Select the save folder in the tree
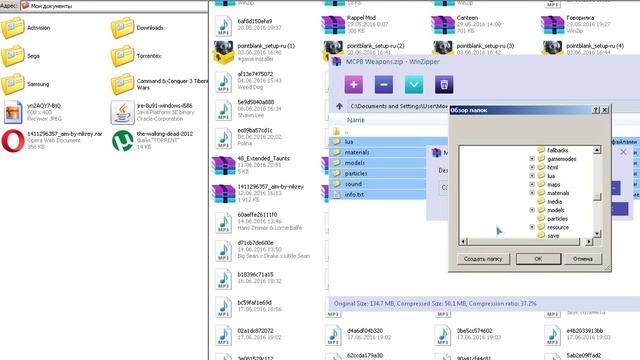This screenshot has width=640, height=360. (549, 236)
